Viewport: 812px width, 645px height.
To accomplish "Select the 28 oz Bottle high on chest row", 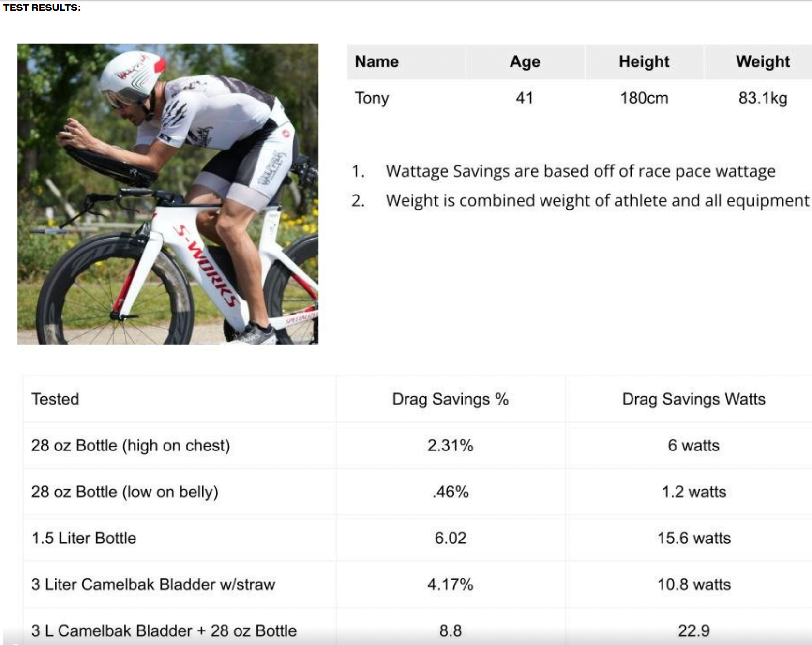I will tap(417, 445).
